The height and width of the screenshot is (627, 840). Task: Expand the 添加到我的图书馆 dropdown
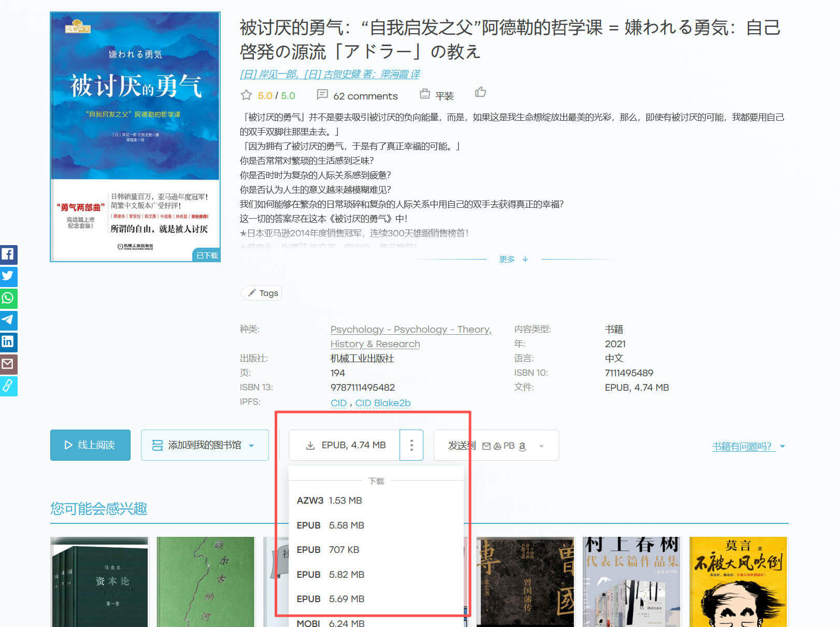(x=252, y=445)
